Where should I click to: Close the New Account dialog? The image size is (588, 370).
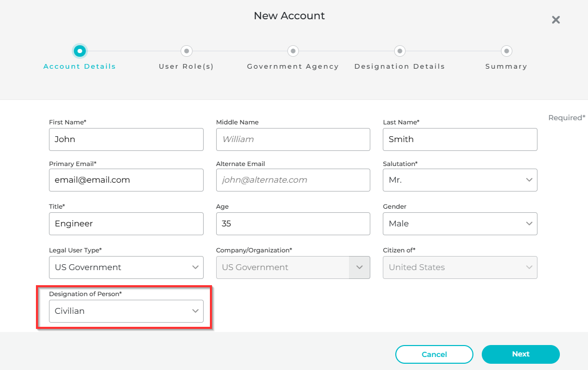coord(556,20)
